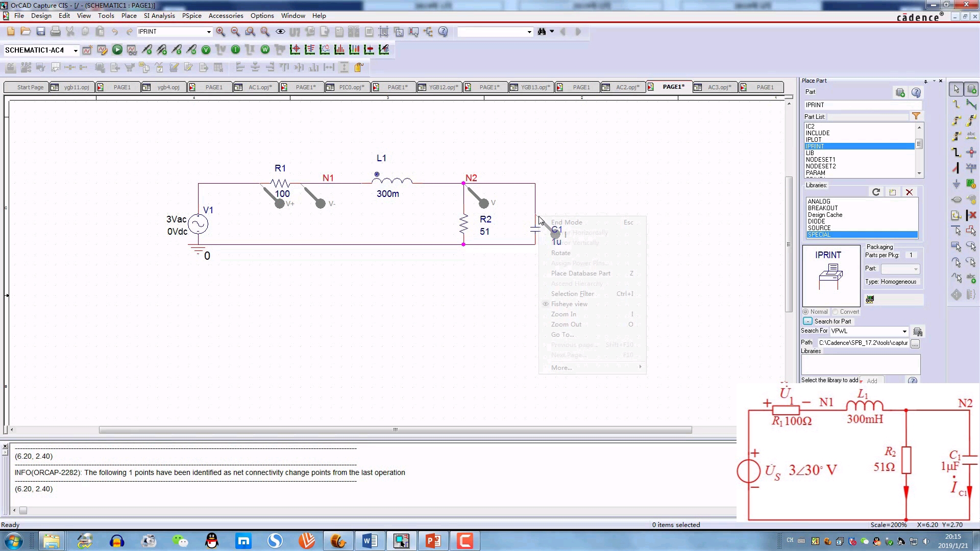Select the Place Wire tool

[957, 104]
